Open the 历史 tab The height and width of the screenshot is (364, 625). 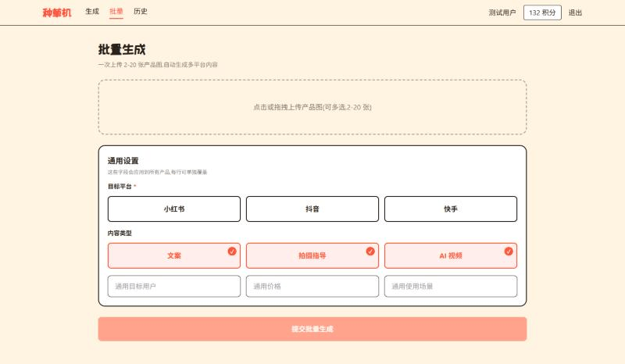point(141,12)
